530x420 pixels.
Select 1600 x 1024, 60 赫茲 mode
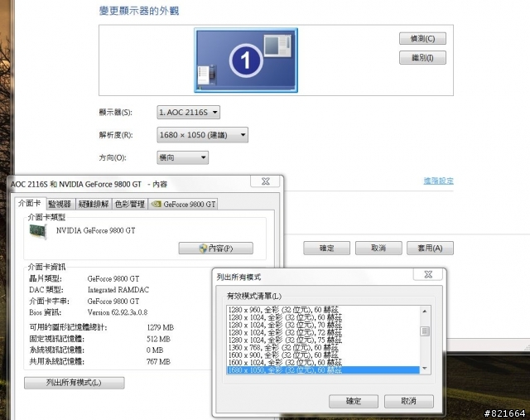[x=323, y=362]
